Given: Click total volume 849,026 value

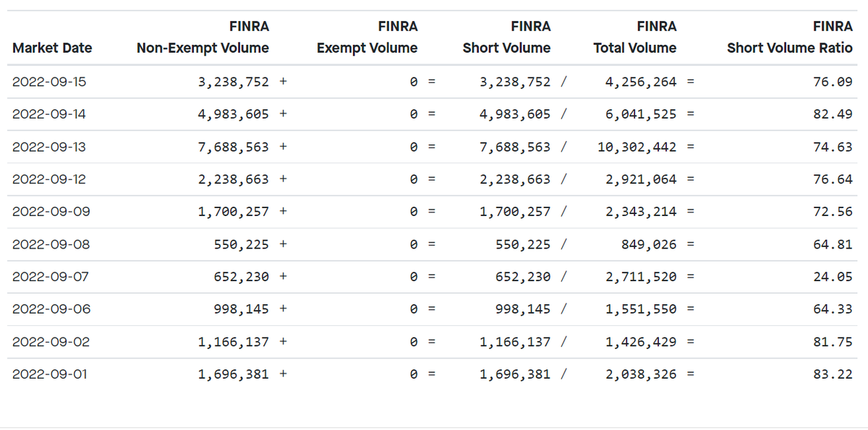Looking at the screenshot, I should coord(649,244).
